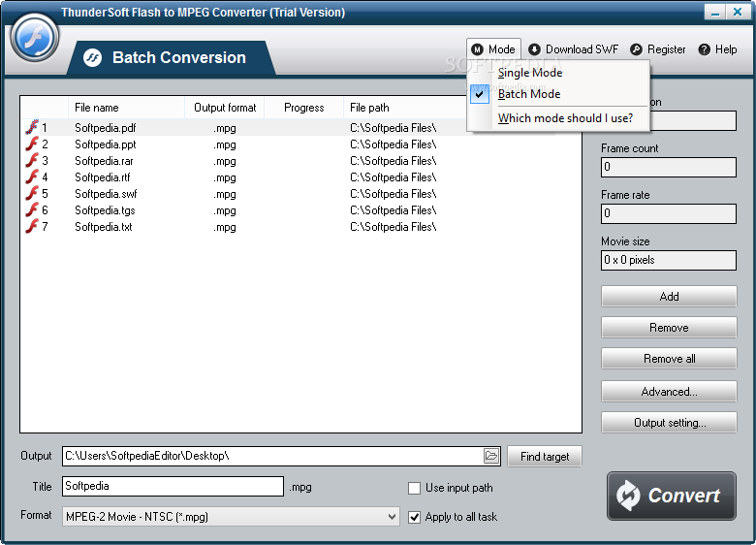Click the Convert button's circular arrows icon
This screenshot has height=545, width=756.
click(629, 496)
